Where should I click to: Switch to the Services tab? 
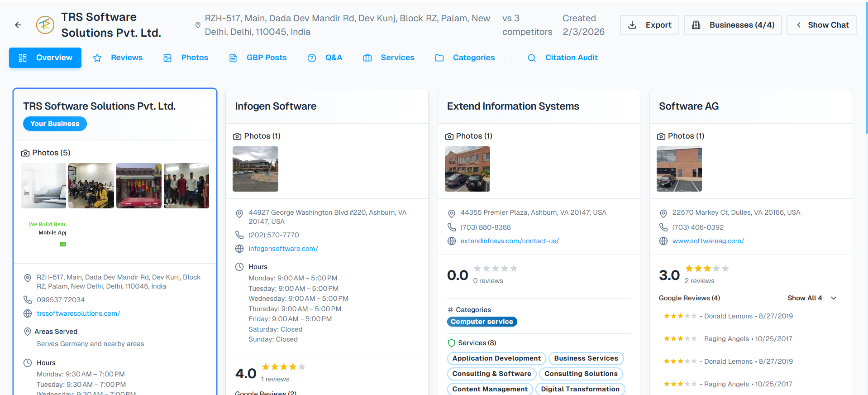pyautogui.click(x=389, y=58)
